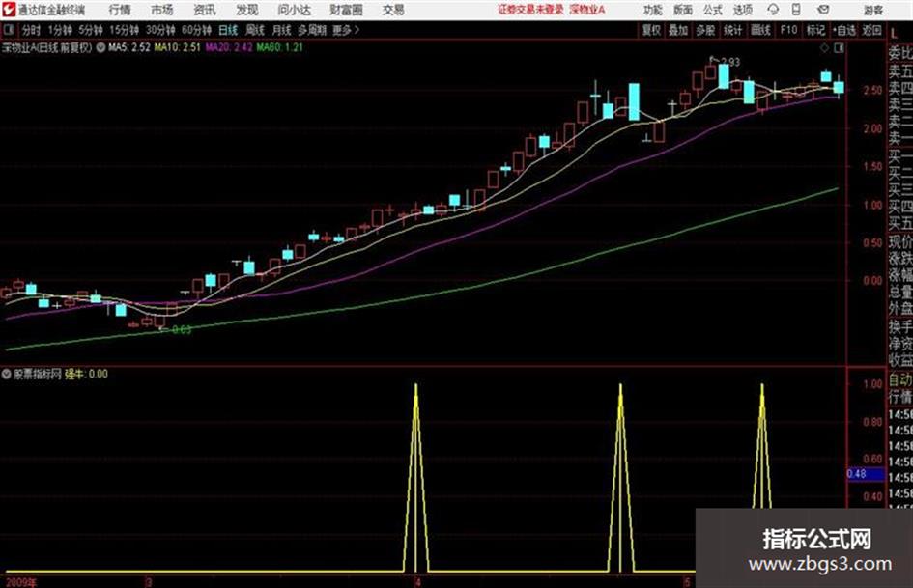Open the 发现 menu
Viewport: 913px width, 588px height.
point(247,10)
